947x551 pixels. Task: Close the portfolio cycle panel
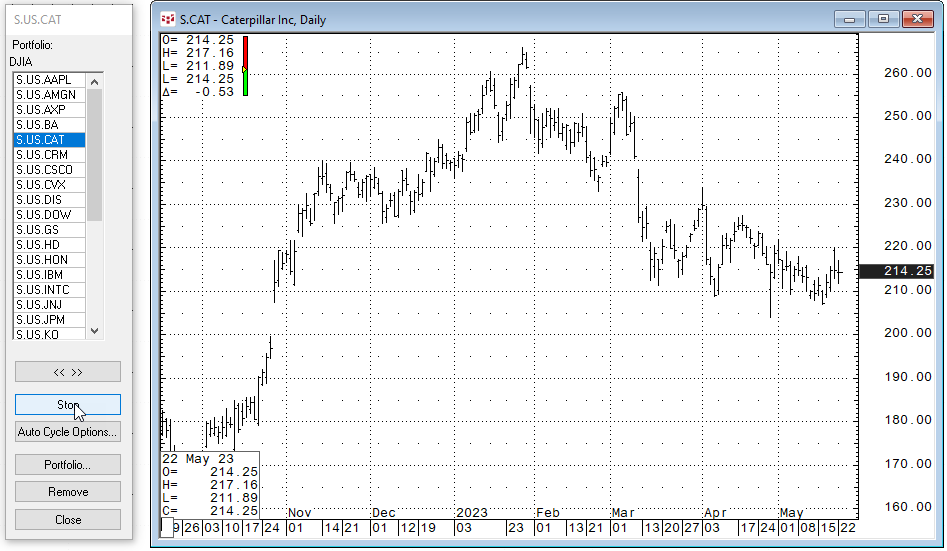click(x=68, y=520)
